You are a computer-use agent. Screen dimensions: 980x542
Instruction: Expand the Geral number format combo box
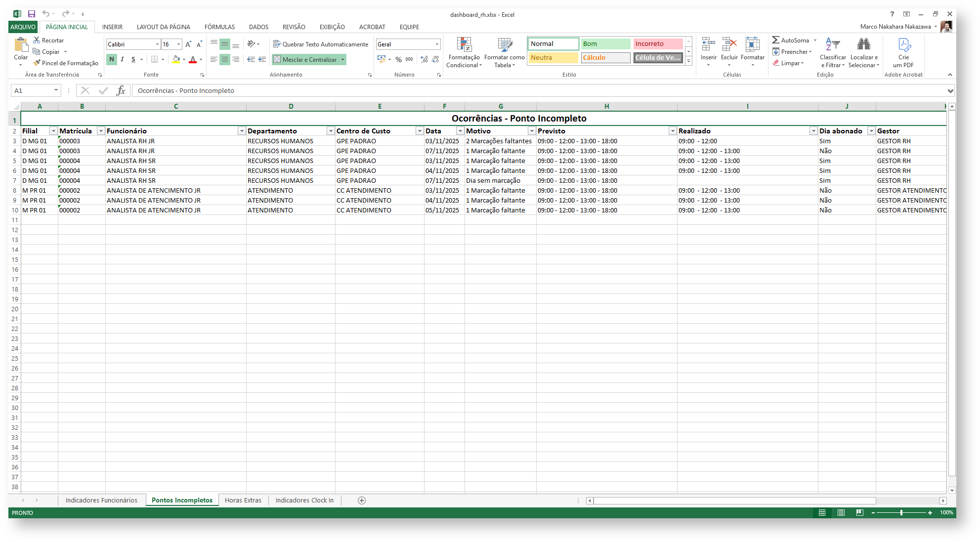pos(437,44)
